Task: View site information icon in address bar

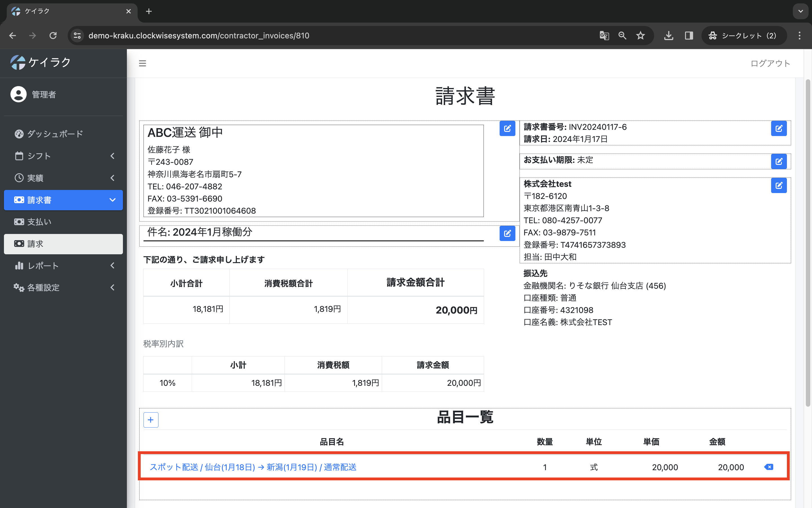Action: point(77,36)
